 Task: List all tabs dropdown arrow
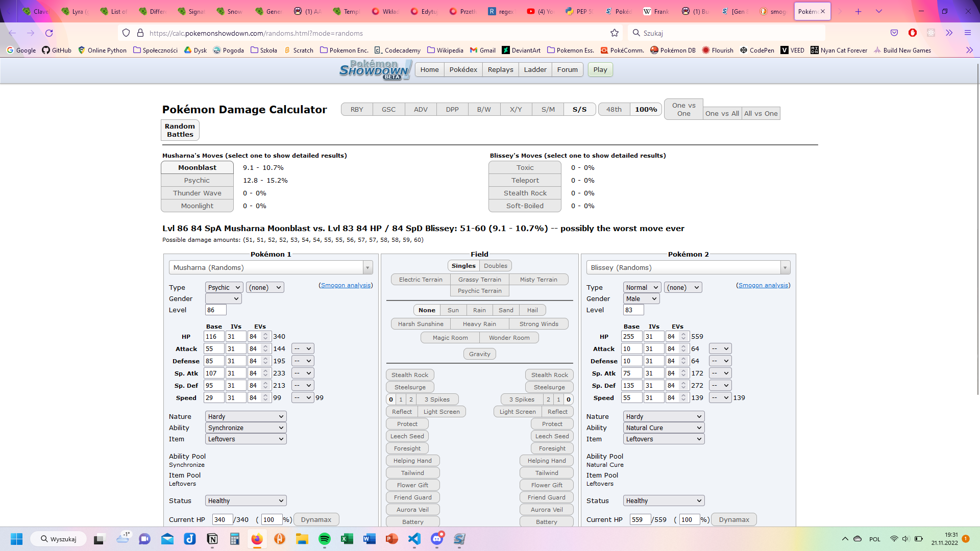click(879, 11)
